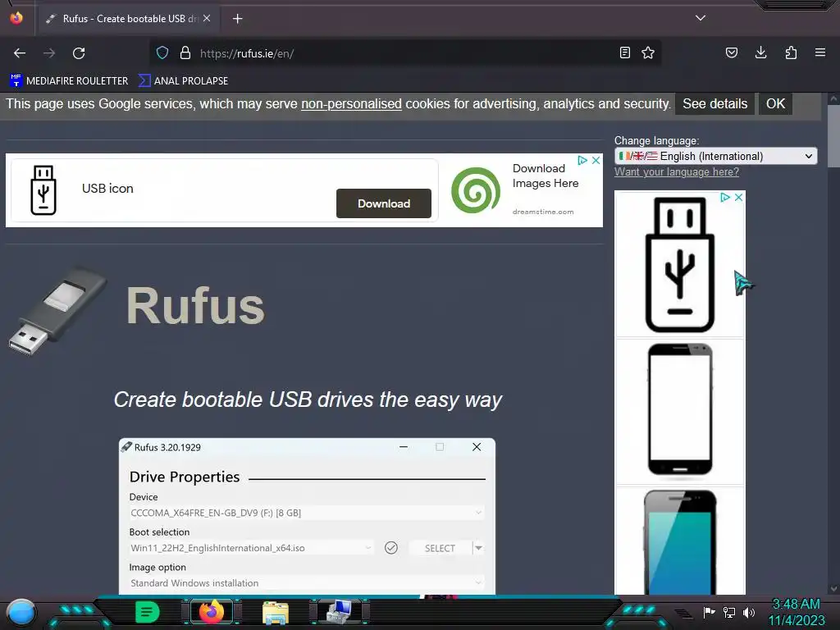Click the SELECT button in Rufus screenshot
The height and width of the screenshot is (630, 840).
(x=440, y=548)
